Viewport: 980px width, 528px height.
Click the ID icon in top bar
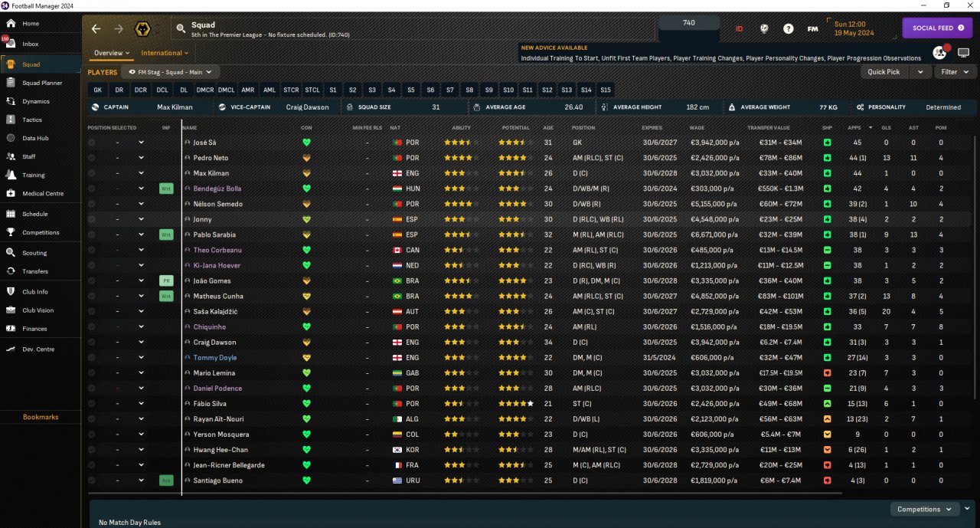coord(740,29)
